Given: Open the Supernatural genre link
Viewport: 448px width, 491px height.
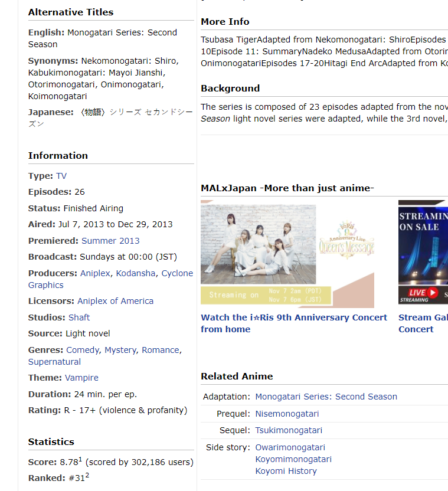Looking at the screenshot, I should (54, 362).
